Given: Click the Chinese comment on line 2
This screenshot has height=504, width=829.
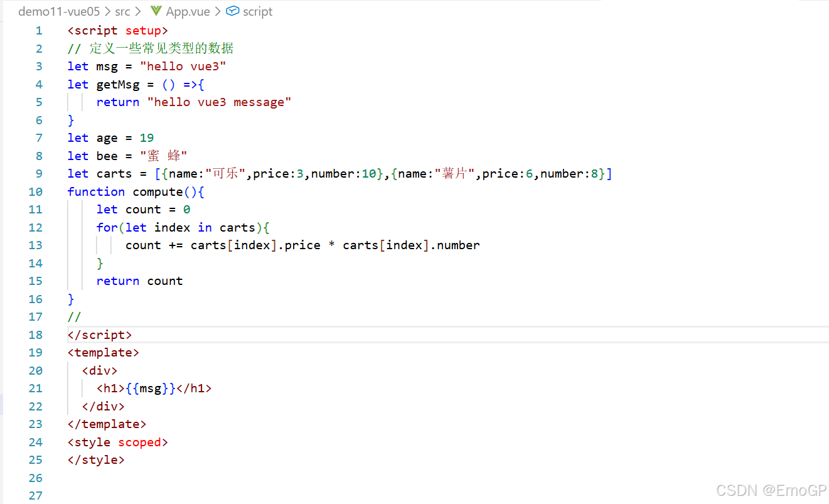Looking at the screenshot, I should pos(151,48).
